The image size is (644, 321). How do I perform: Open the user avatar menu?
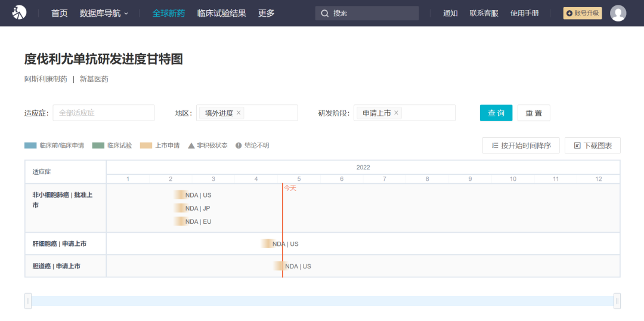point(618,13)
